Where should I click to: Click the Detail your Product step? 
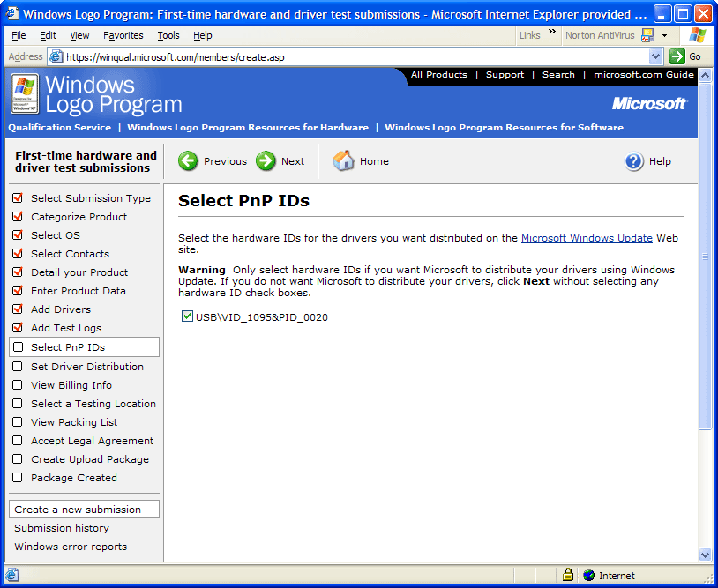(79, 272)
